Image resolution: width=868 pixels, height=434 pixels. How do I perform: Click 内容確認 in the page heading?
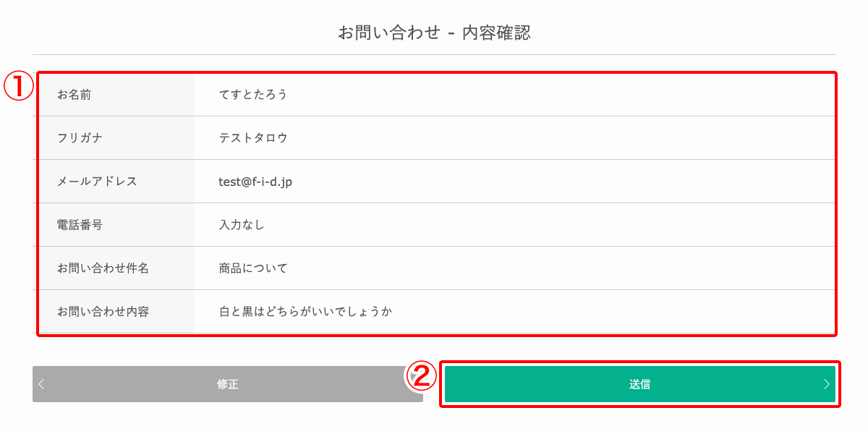(x=496, y=33)
